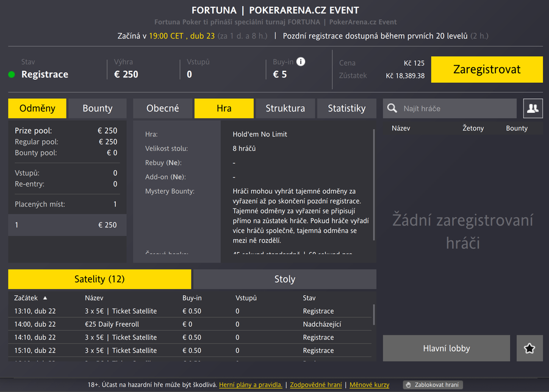Click the first place € 250 payout row
The image size is (549, 392).
coord(67,225)
